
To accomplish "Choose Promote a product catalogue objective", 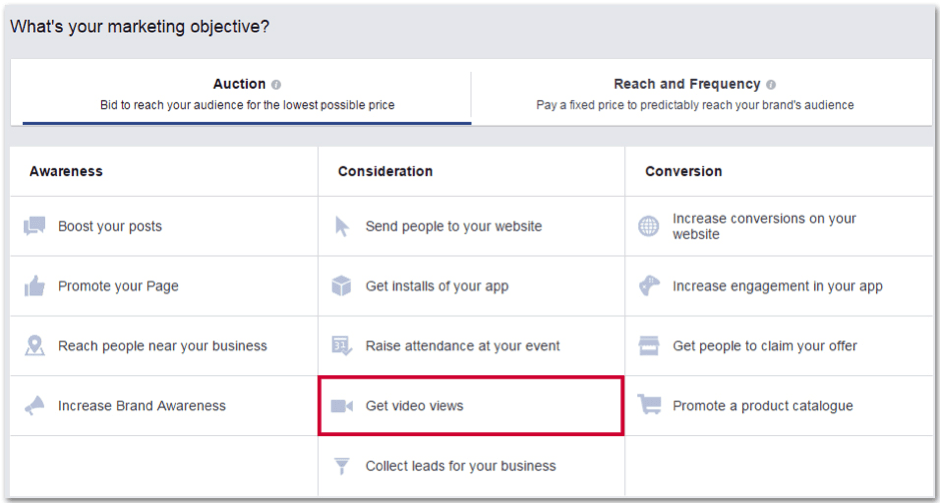I will pos(779,406).
